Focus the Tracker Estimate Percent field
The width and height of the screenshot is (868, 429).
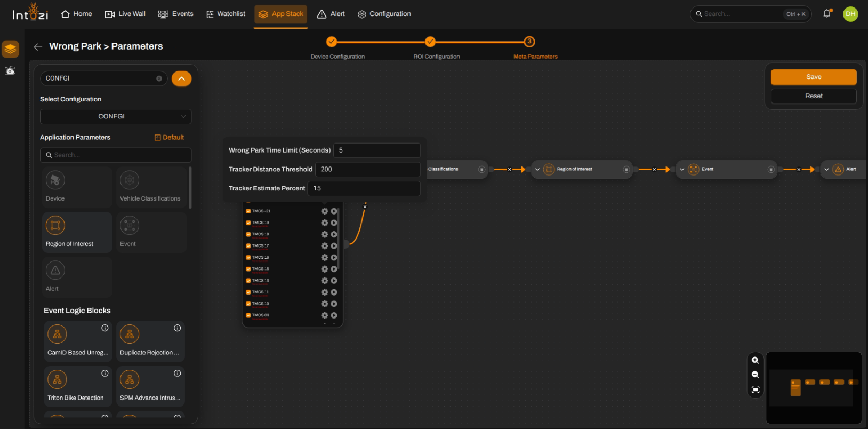pos(364,188)
